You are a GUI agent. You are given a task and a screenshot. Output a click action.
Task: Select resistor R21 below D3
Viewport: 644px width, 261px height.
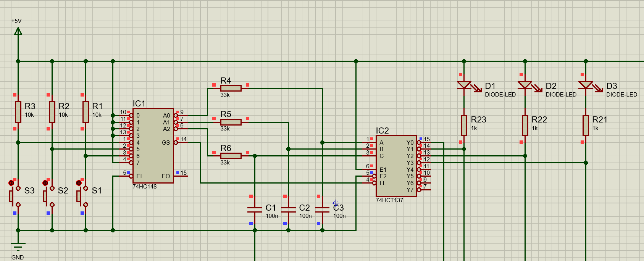point(586,125)
